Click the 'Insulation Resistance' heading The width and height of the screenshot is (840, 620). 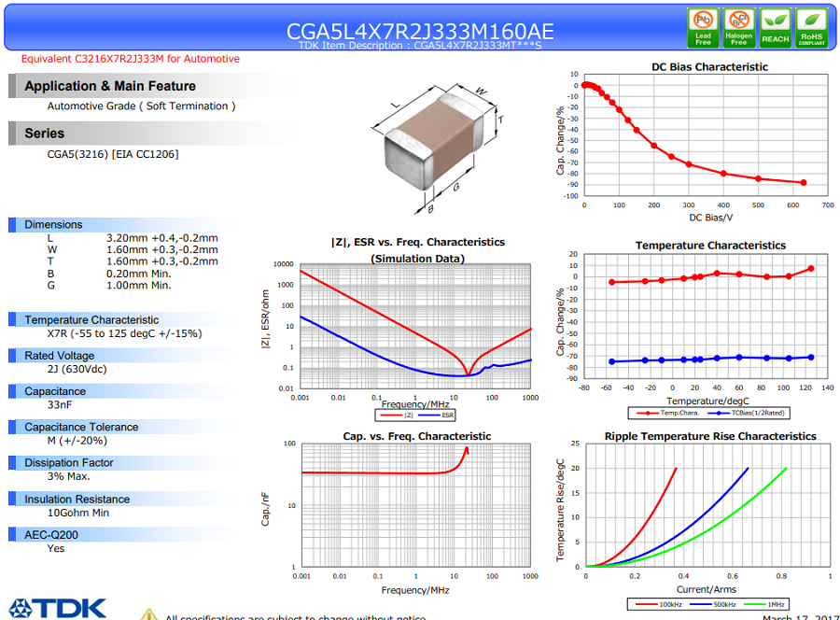tap(77, 500)
